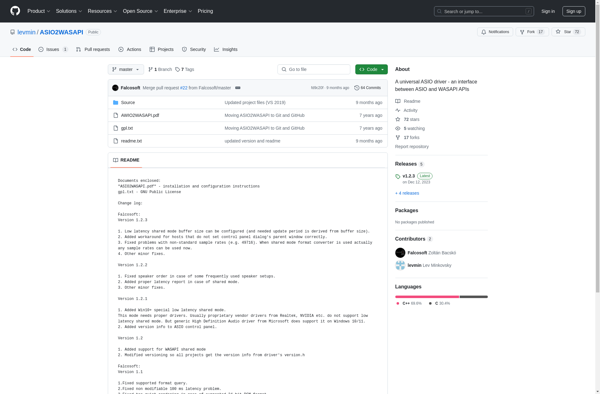
Task: Click the Falcosoft contributor avatar
Action: pyautogui.click(x=400, y=253)
